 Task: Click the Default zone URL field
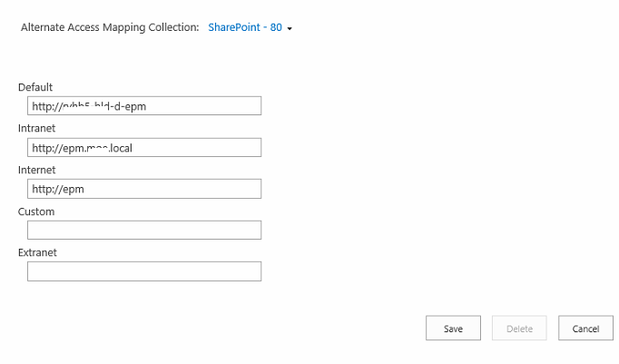point(144,106)
